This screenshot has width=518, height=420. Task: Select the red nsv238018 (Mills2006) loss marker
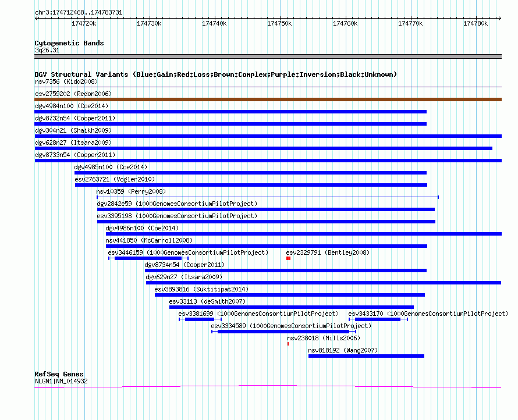(x=288, y=344)
